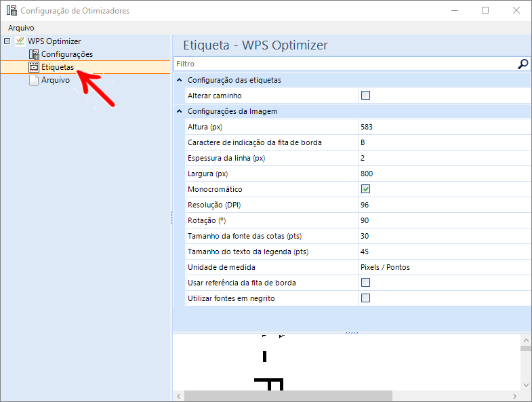Click preview scrollbar up arrow
This screenshot has width=532, height=402.
pos(526,340)
